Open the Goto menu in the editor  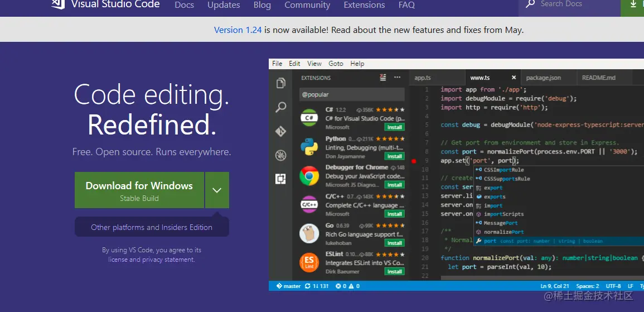click(336, 64)
